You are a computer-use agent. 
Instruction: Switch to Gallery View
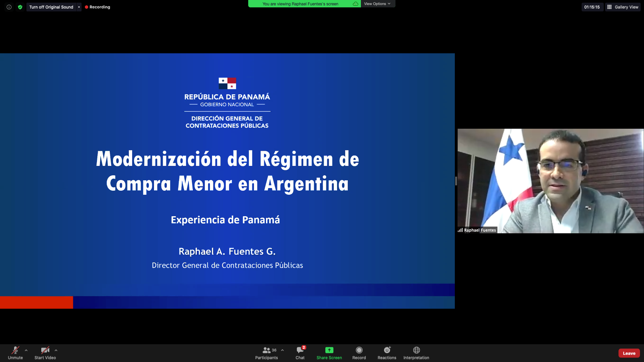click(x=623, y=7)
